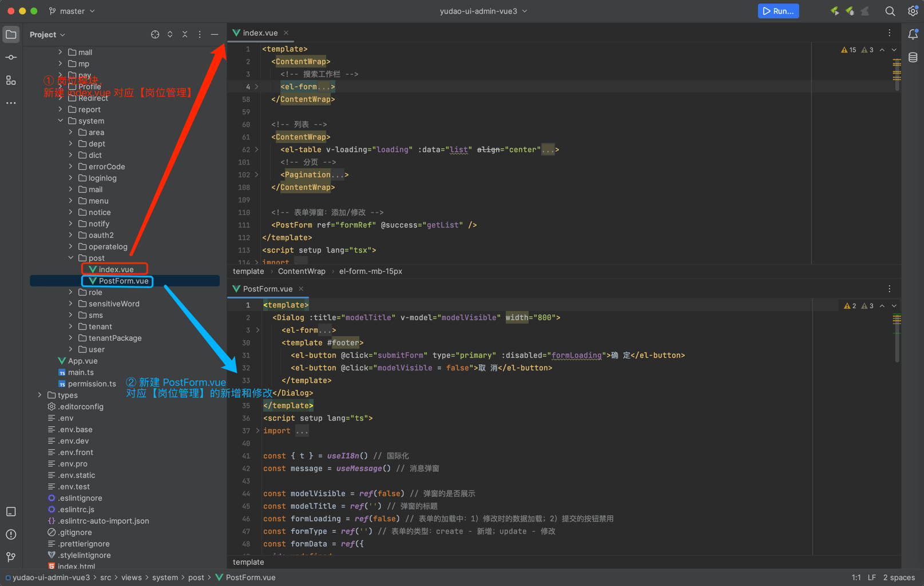Viewport: 924px width, 586px height.
Task: Switch to the index.vue editor tab
Action: (x=260, y=33)
